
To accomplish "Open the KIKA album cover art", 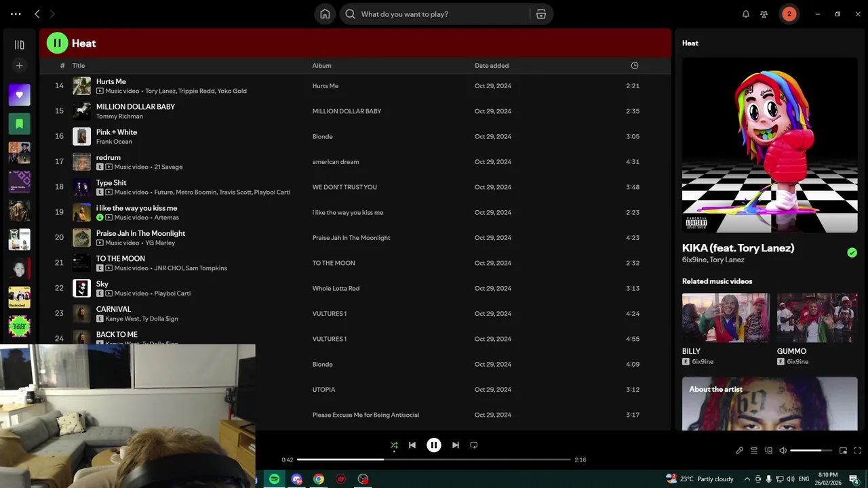I will [770, 145].
